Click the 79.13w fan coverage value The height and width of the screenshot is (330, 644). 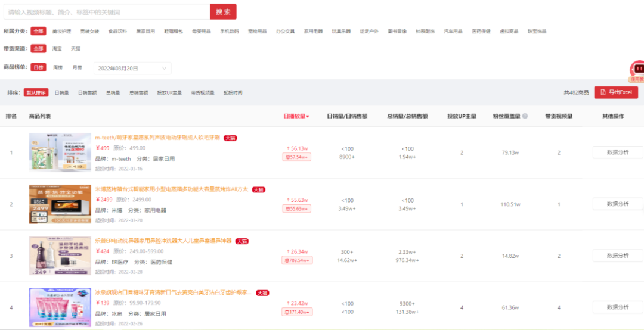[510, 152]
